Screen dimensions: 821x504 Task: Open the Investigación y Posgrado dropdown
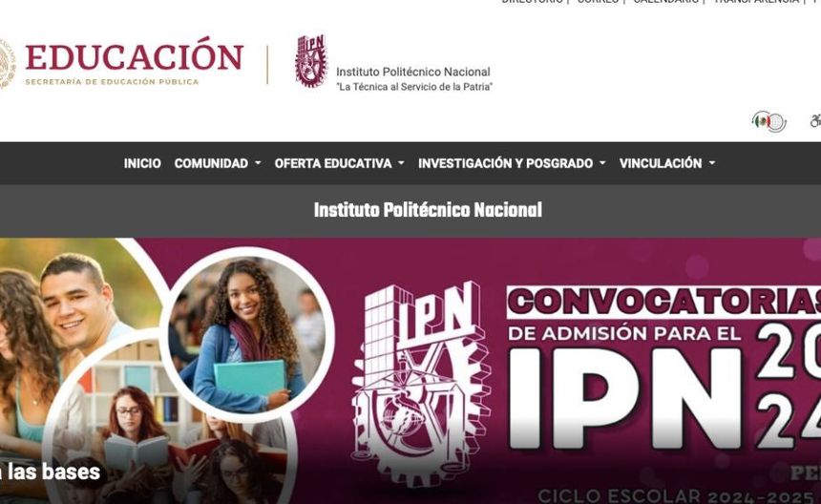(512, 163)
